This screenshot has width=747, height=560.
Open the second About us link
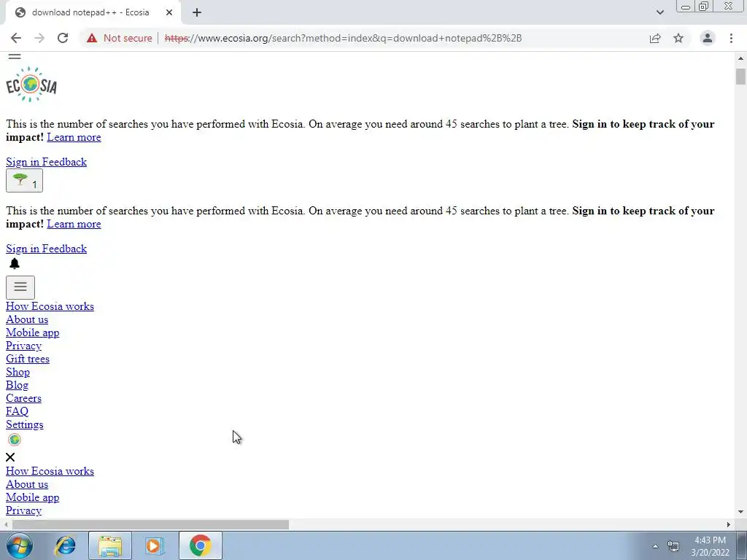[27, 484]
